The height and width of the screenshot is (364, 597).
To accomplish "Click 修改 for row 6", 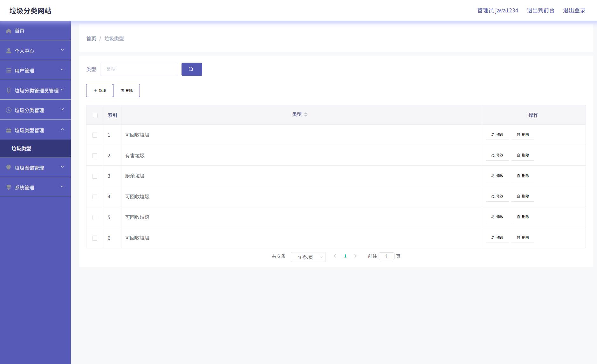I will [497, 237].
